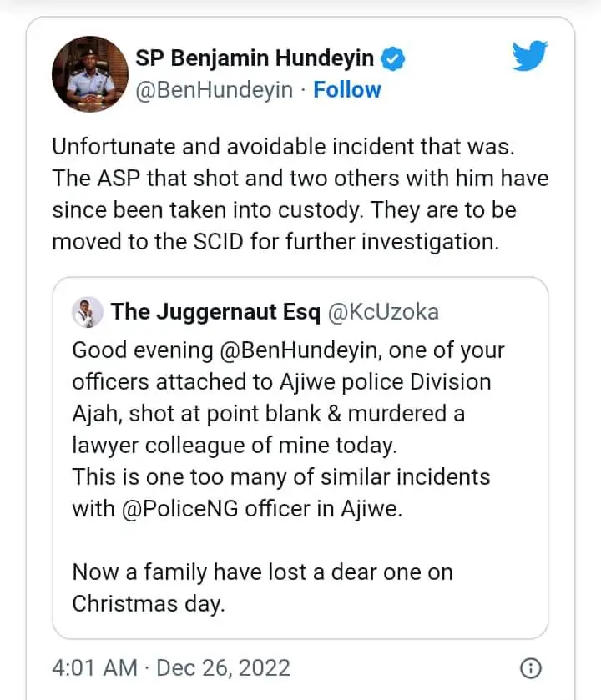
Task: Click 'This is one too many' sentence
Action: coord(281,493)
